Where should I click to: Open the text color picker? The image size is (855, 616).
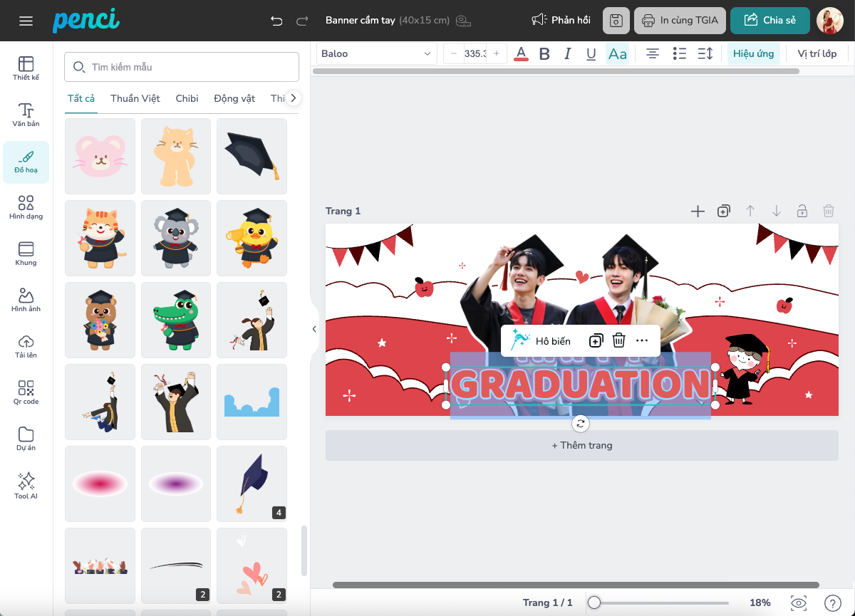521,53
